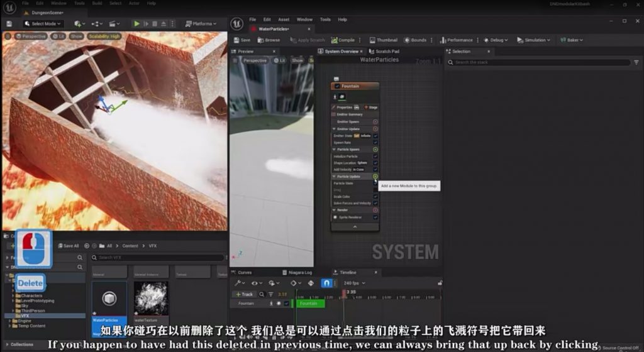644x352 pixels.
Task: Click the Eject icon in play controls
Action: click(x=164, y=24)
